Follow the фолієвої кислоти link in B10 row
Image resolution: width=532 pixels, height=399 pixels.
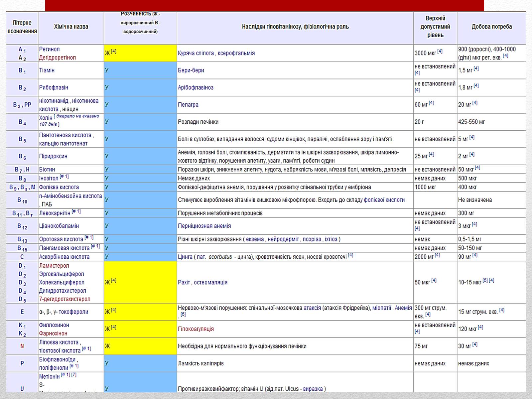coord(384,200)
